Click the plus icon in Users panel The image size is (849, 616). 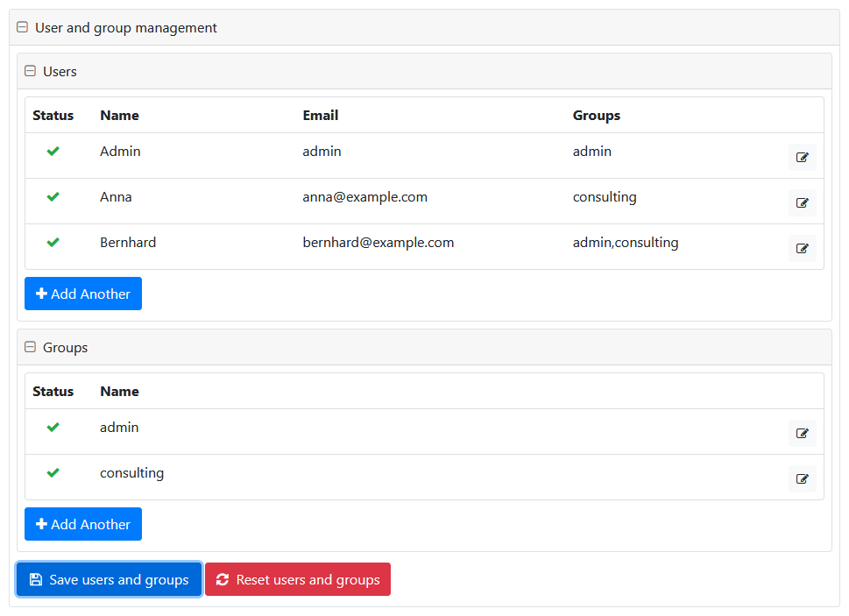coord(40,293)
